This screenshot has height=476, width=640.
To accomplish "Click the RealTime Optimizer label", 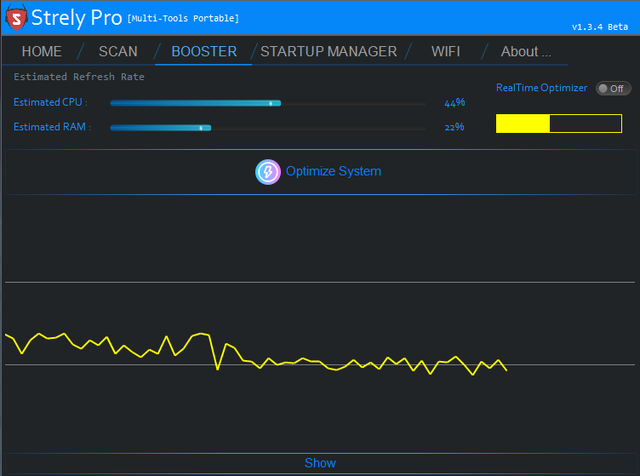I will pyautogui.click(x=541, y=88).
